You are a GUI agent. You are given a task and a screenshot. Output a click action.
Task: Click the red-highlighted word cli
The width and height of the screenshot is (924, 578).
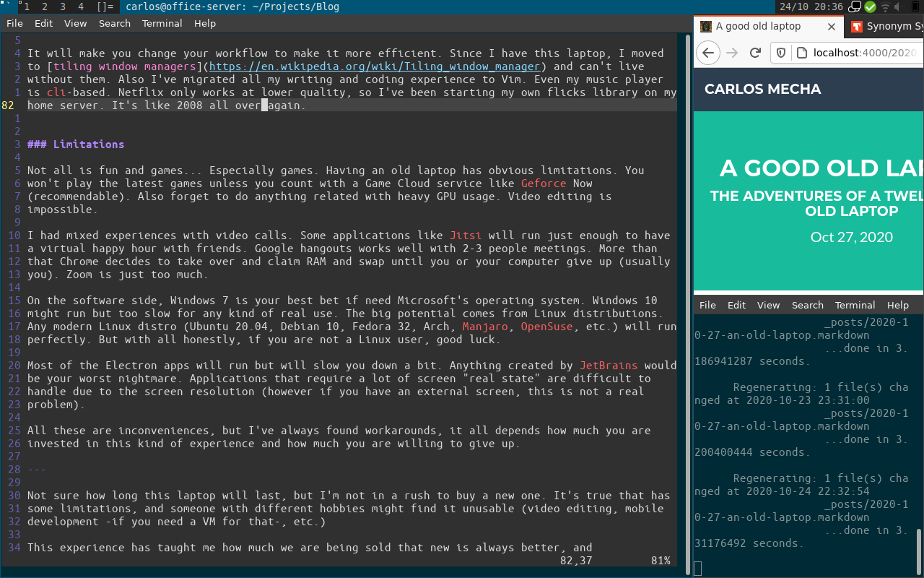tap(56, 92)
